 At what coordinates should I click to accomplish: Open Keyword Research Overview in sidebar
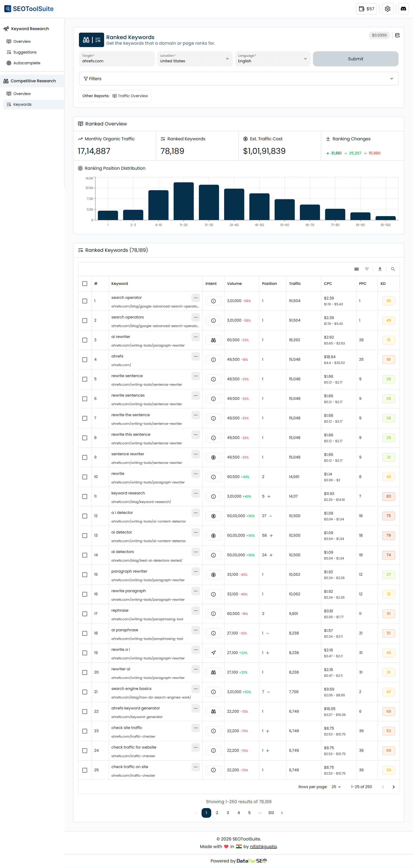click(x=22, y=41)
